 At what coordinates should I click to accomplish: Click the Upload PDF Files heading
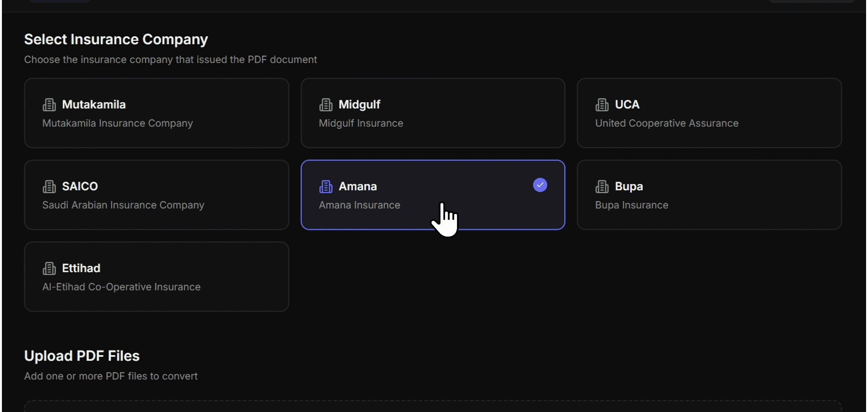click(82, 356)
